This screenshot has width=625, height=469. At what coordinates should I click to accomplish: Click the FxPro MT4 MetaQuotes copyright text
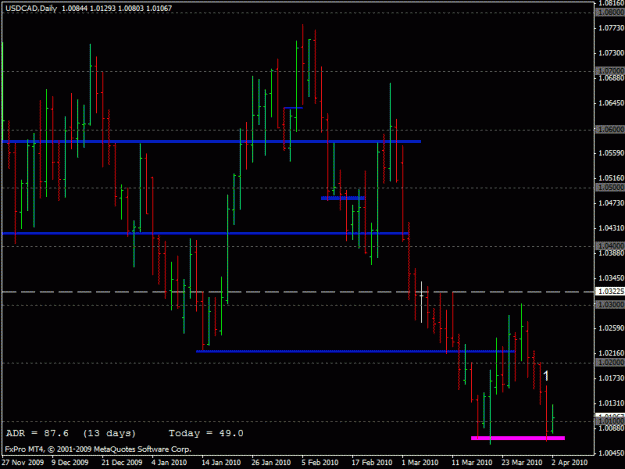click(98, 449)
